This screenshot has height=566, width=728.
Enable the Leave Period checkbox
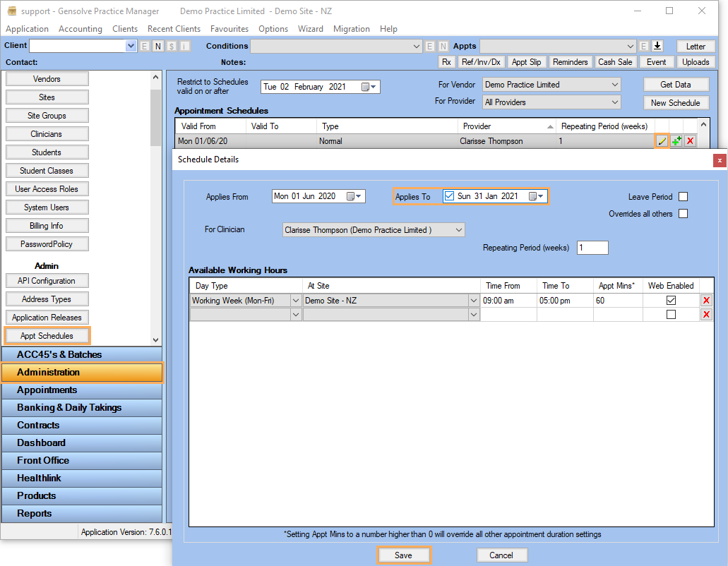(x=683, y=197)
